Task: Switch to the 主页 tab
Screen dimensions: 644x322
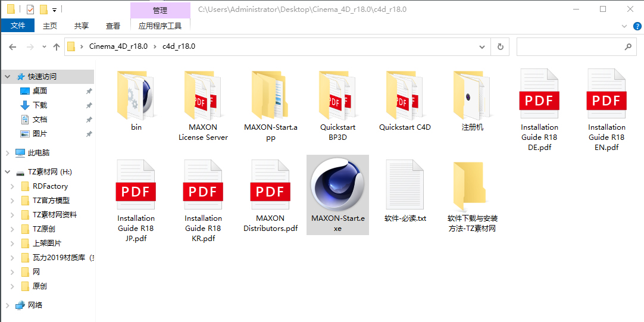Action: click(50, 26)
